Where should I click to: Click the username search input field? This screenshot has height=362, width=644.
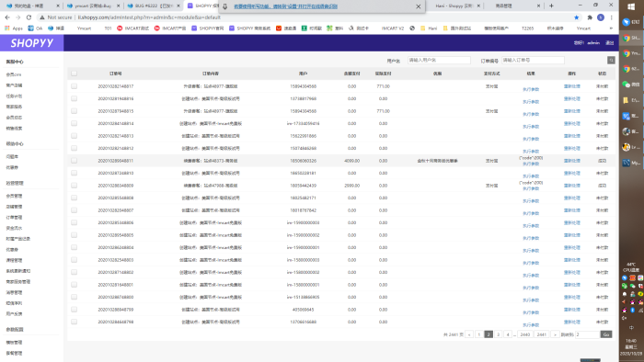[439, 61]
